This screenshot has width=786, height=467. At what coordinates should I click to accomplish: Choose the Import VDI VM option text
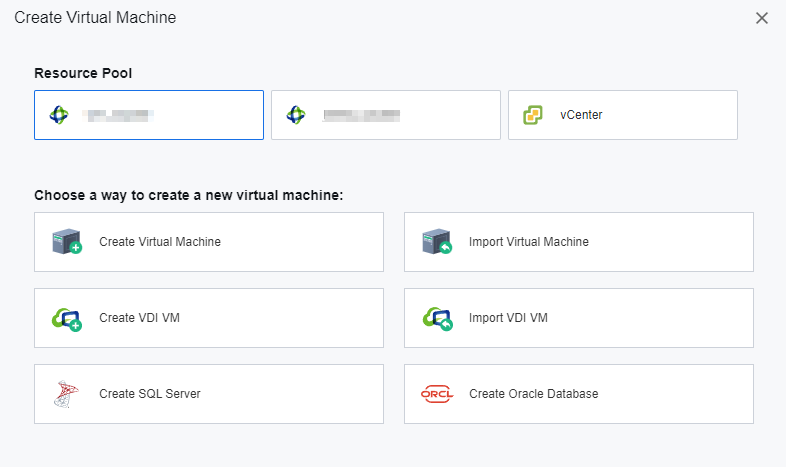(x=508, y=318)
